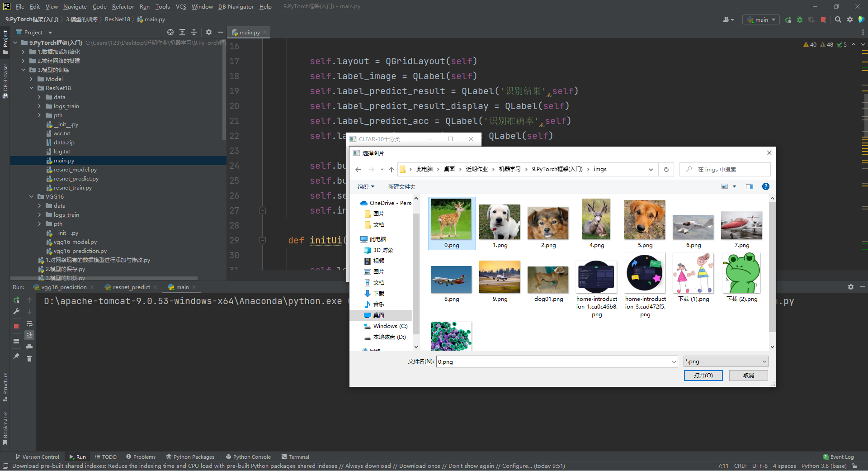Open IDE settings gear in top toolbar
The image size is (868, 471).
tap(850, 19)
